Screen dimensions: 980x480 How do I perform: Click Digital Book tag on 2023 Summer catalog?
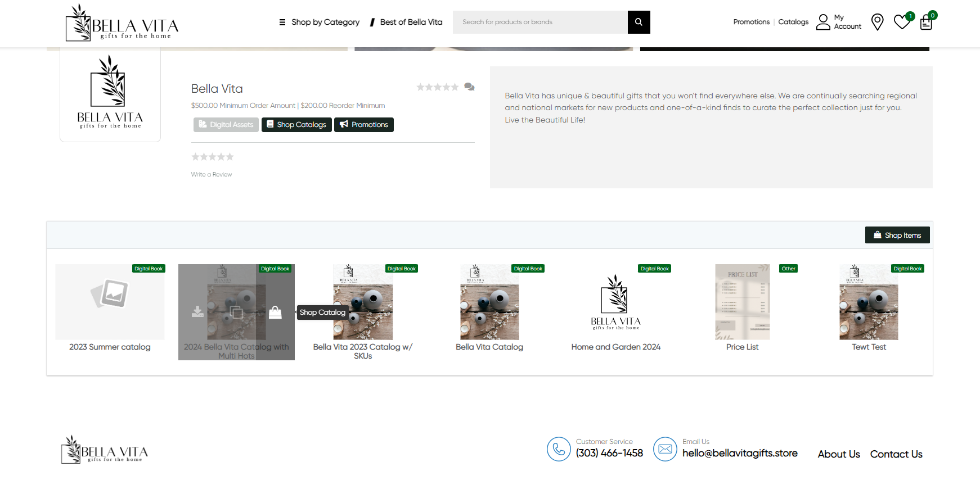coord(149,269)
